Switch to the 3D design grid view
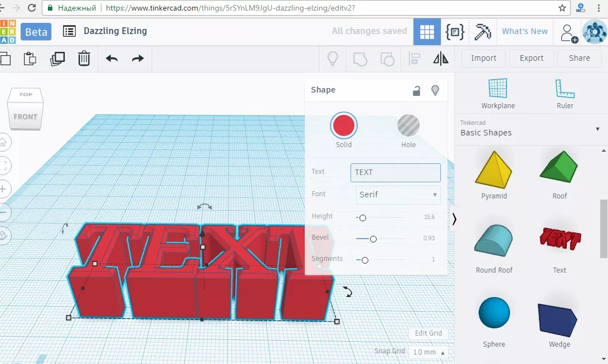608x364 pixels. tap(427, 32)
